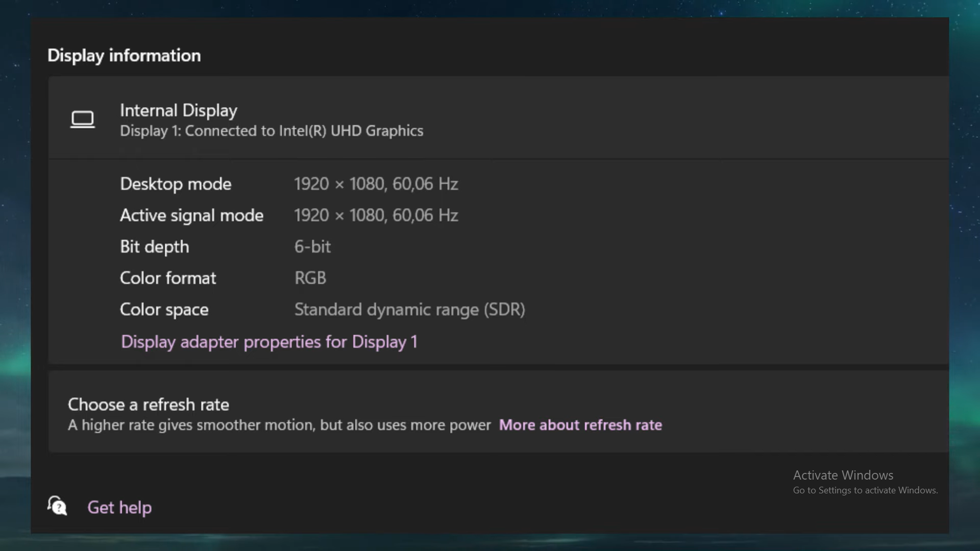Click Choose a refresh rate row
980x551 pixels.
pos(498,412)
